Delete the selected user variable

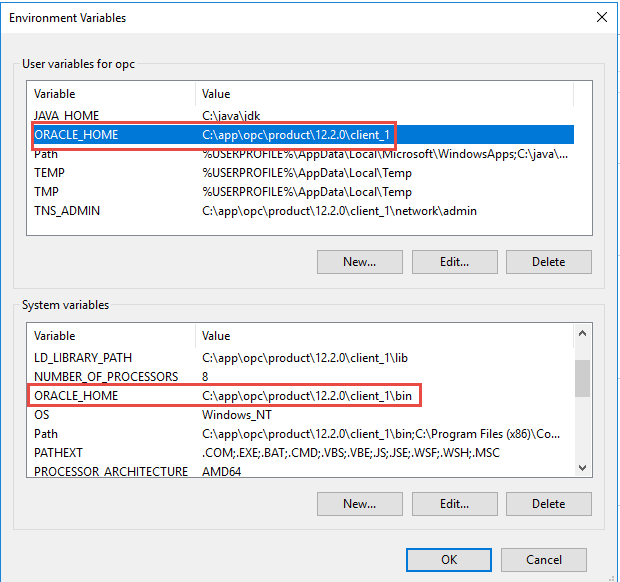pos(548,262)
